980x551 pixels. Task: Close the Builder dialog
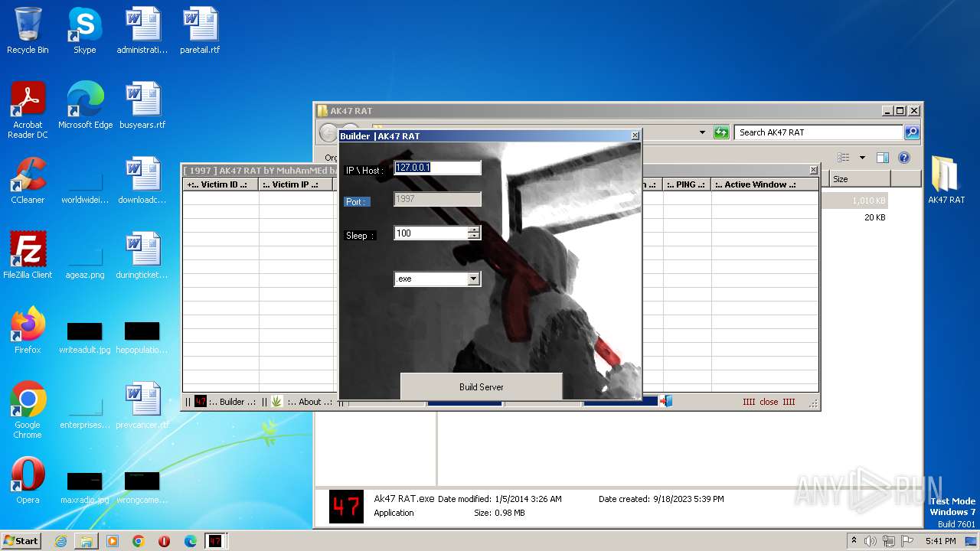(x=635, y=135)
